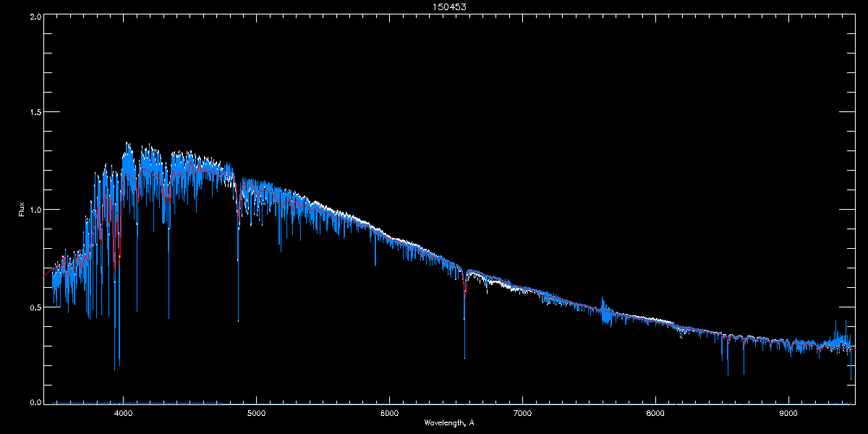The height and width of the screenshot is (434, 868).
Task: Click the 4000 wavelength tick label
Action: (x=123, y=414)
